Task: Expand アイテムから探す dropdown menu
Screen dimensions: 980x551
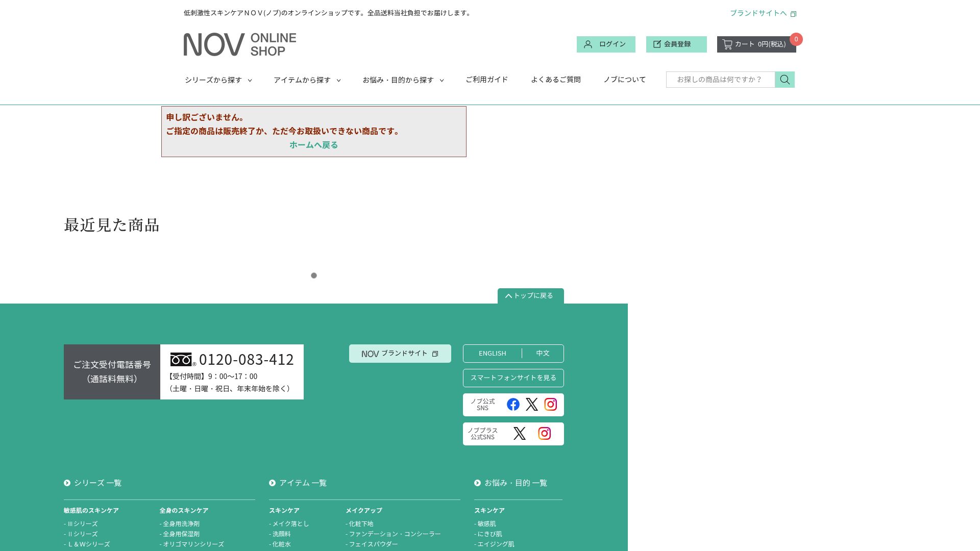Action: 307,80
